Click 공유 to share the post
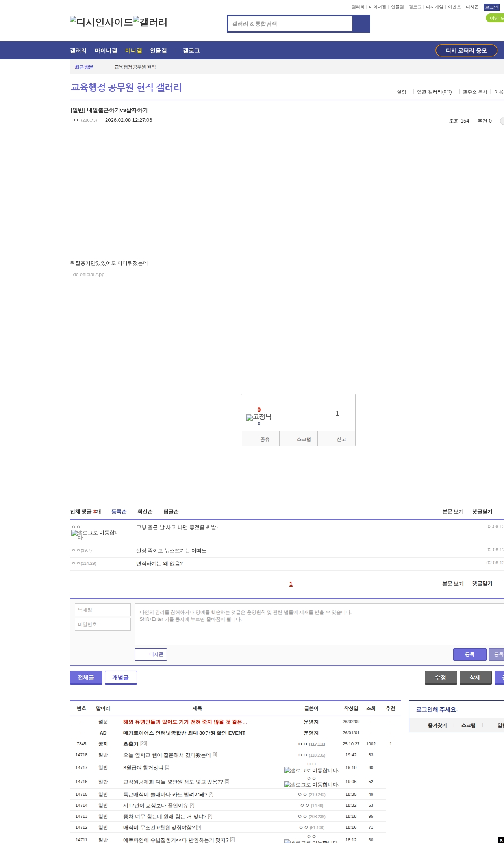504x843 pixels. coord(265,439)
